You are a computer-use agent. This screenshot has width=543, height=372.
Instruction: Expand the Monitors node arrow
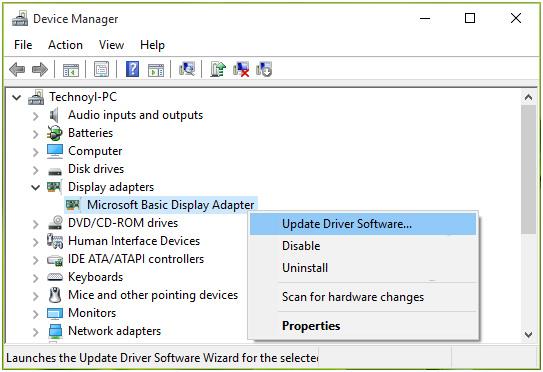click(36, 314)
